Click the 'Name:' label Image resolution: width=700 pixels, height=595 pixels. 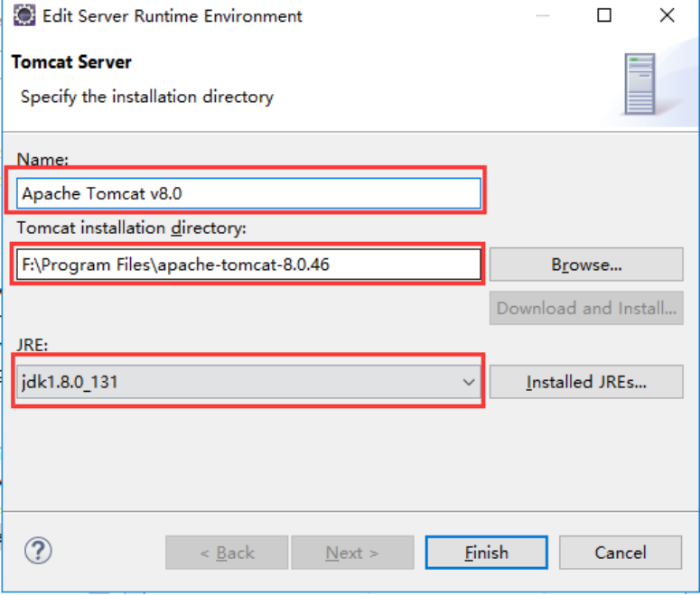(42, 159)
